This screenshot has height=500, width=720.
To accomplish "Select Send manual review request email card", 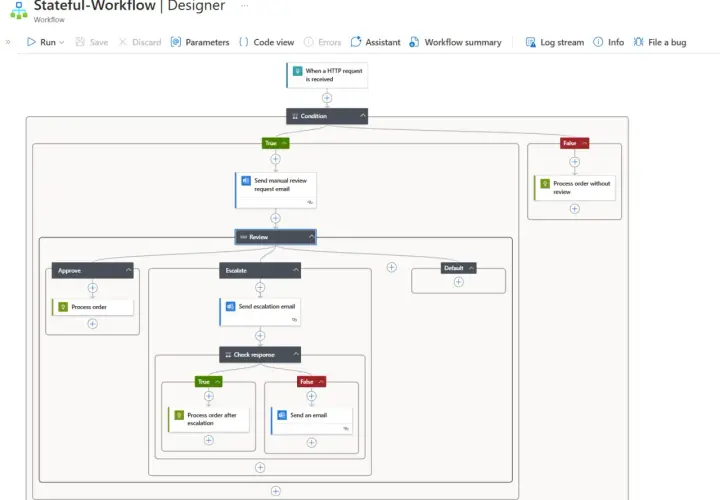I will pos(276,190).
